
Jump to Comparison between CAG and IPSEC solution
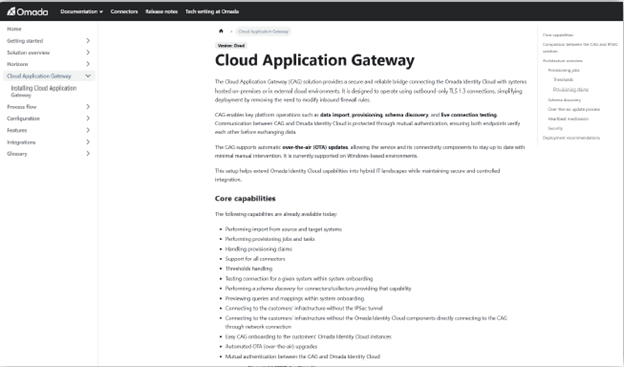[580, 48]
